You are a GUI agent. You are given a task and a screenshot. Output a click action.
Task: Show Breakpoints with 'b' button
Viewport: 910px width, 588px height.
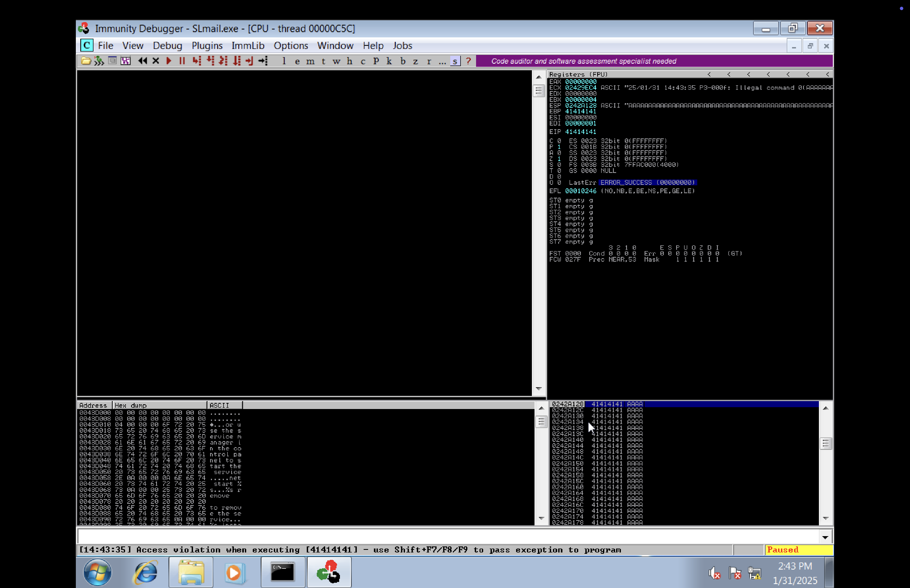click(x=403, y=61)
